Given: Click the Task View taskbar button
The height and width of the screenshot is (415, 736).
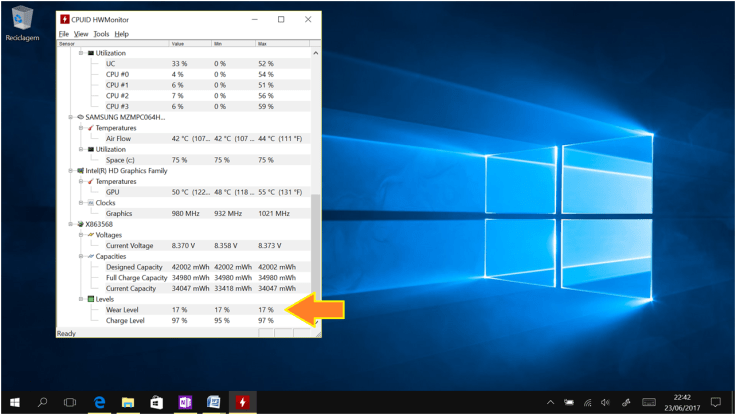Looking at the screenshot, I should [70, 402].
